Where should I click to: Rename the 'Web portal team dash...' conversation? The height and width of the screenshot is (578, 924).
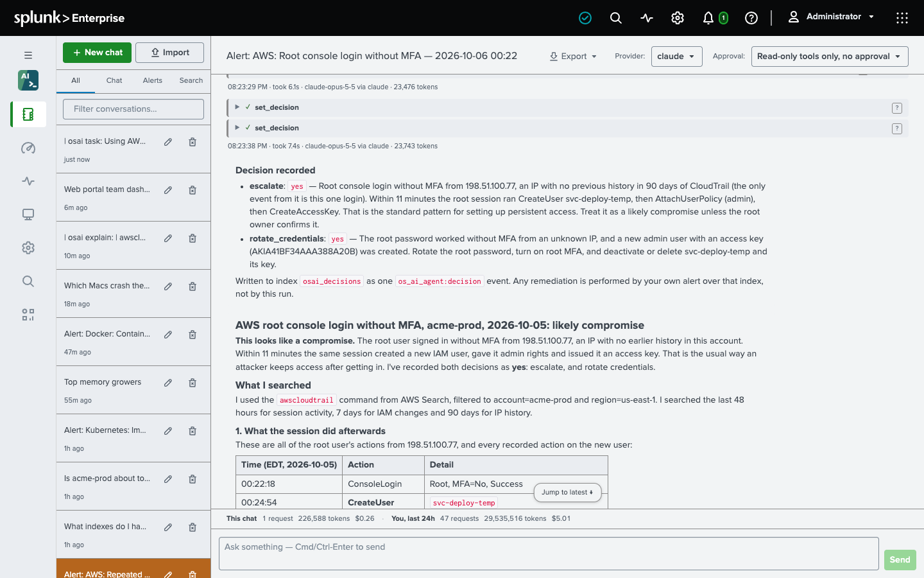click(168, 190)
